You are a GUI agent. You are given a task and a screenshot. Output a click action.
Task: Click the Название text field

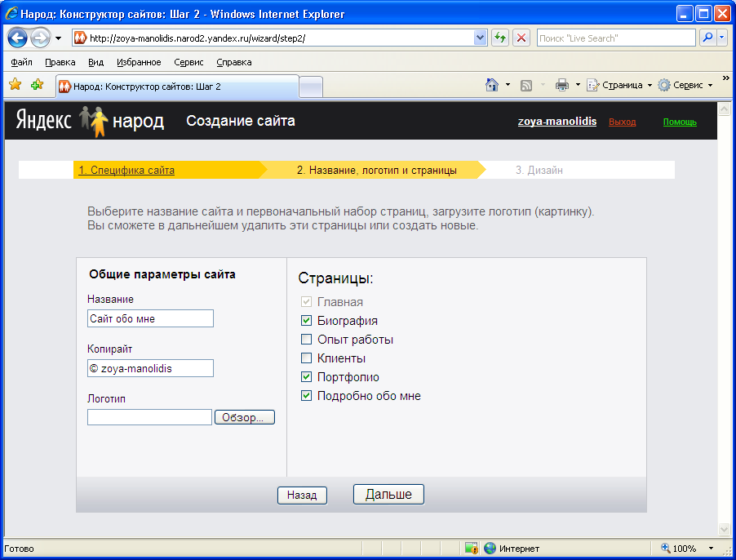pyautogui.click(x=150, y=318)
